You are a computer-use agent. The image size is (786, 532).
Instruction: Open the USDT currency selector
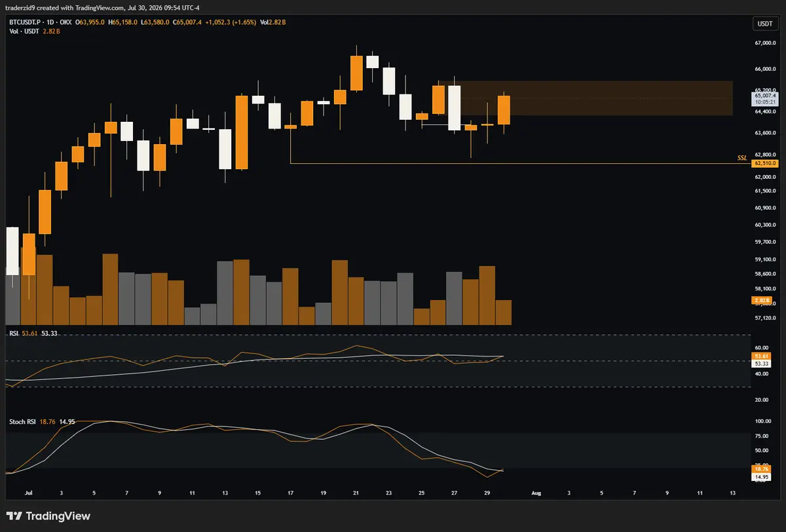click(764, 24)
